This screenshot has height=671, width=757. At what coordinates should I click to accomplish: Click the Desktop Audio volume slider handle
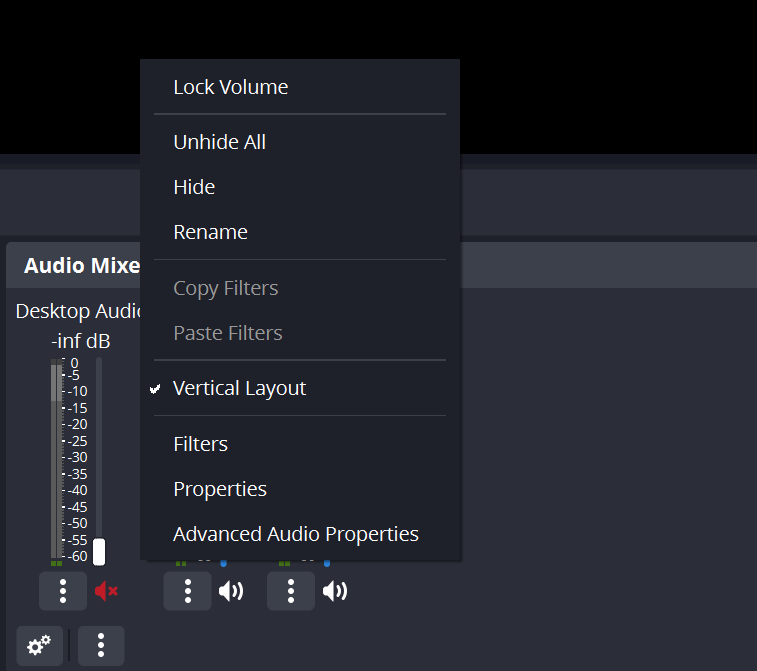99,551
